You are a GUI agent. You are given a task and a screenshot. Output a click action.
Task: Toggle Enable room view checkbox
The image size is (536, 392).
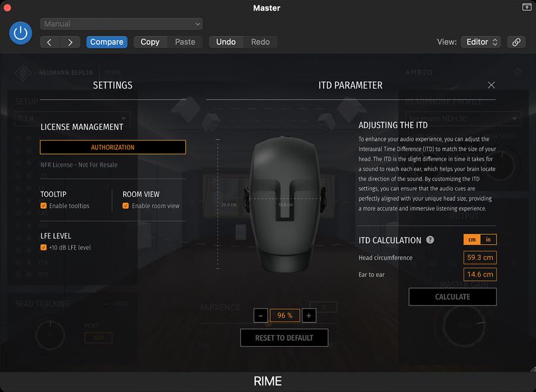click(126, 206)
